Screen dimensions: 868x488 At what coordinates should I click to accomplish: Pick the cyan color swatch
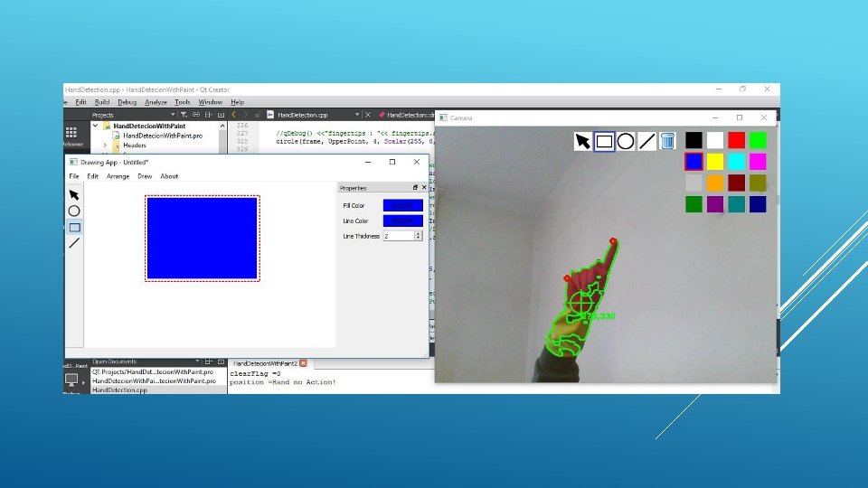(x=736, y=162)
